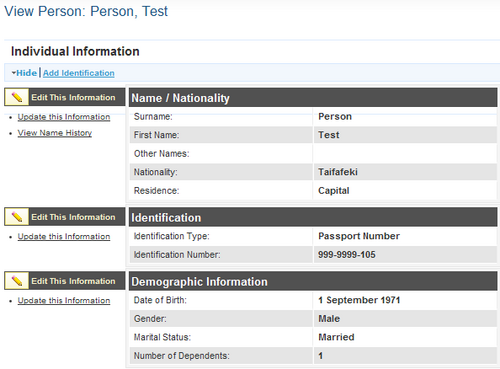Open Update this Information under Name / Nationality
Screen dimensions: 500x369
64,117
